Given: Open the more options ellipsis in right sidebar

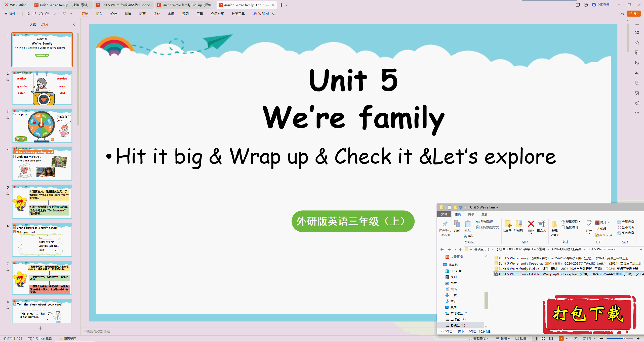Looking at the screenshot, I should 637,113.
